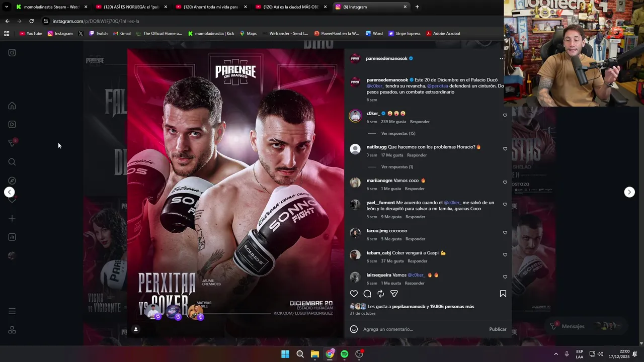Switch to the momoladinastia Stream tab

tap(52, 7)
